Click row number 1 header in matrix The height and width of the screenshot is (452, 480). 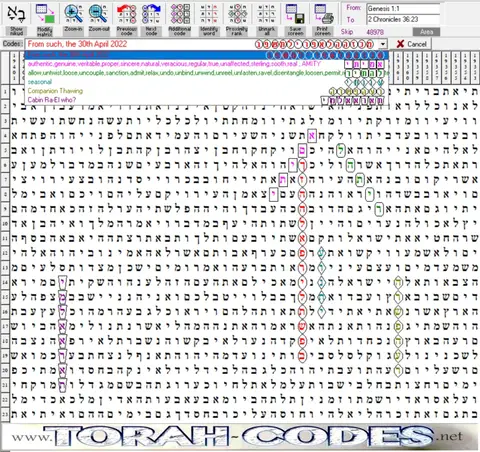[5, 92]
